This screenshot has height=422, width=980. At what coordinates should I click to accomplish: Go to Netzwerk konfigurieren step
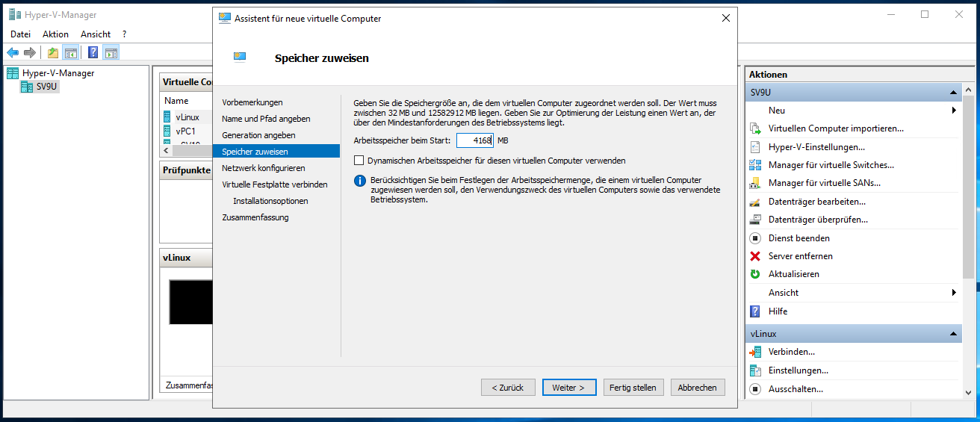tap(264, 168)
